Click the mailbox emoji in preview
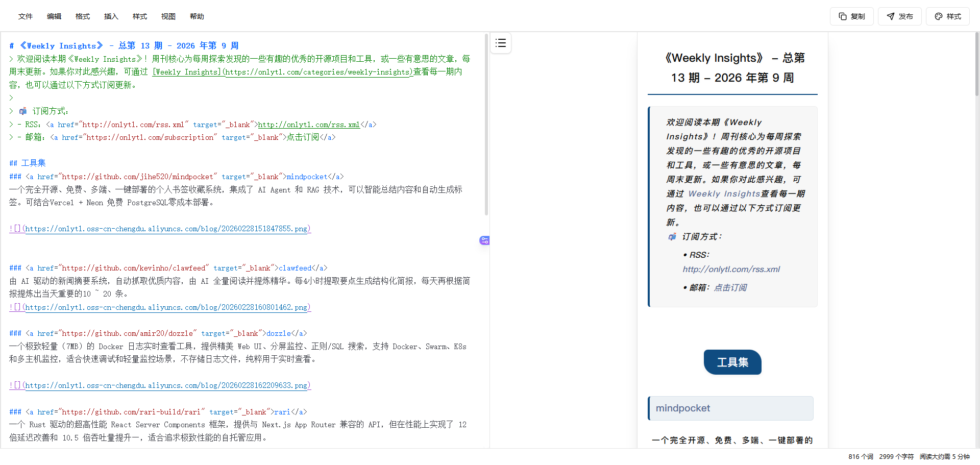Image resolution: width=980 pixels, height=465 pixels. [672, 237]
